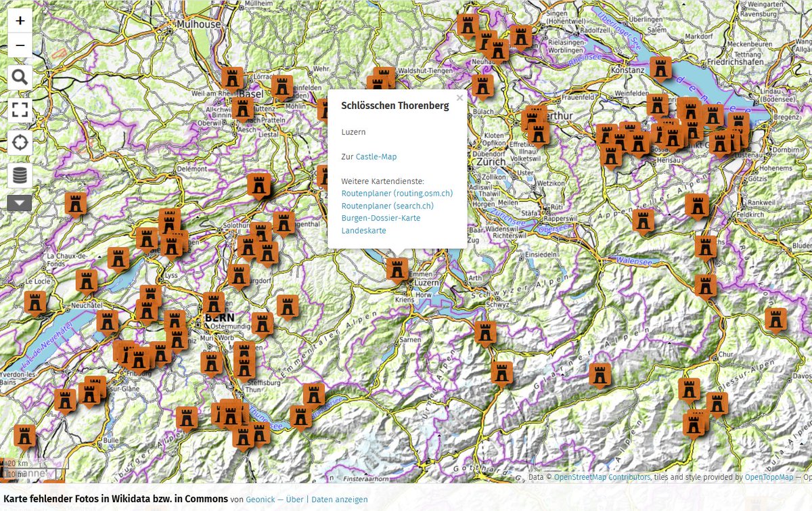
Task: Select castle marker in Glarner Alpen
Action: 600,374
